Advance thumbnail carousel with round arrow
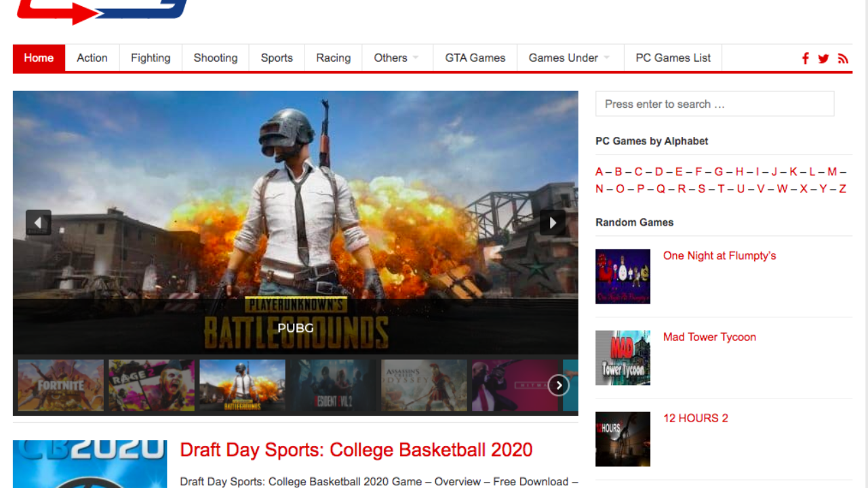The height and width of the screenshot is (488, 868). [x=559, y=385]
